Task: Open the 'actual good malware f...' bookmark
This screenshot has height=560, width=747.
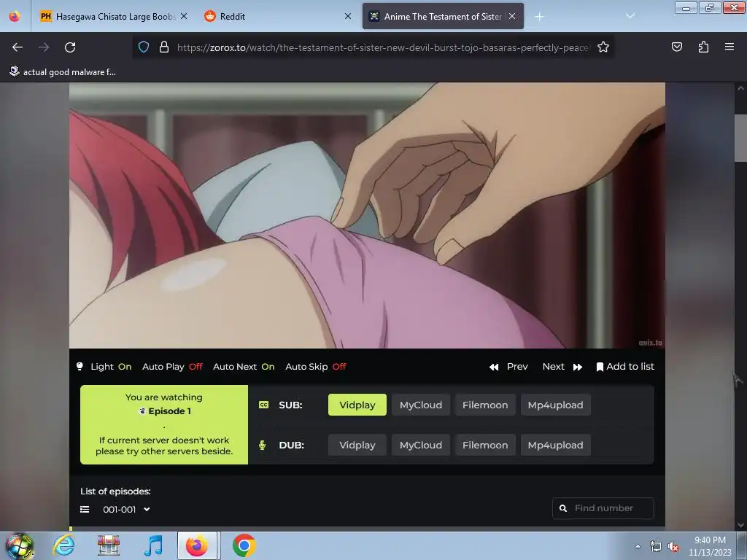Action: pyautogui.click(x=63, y=72)
